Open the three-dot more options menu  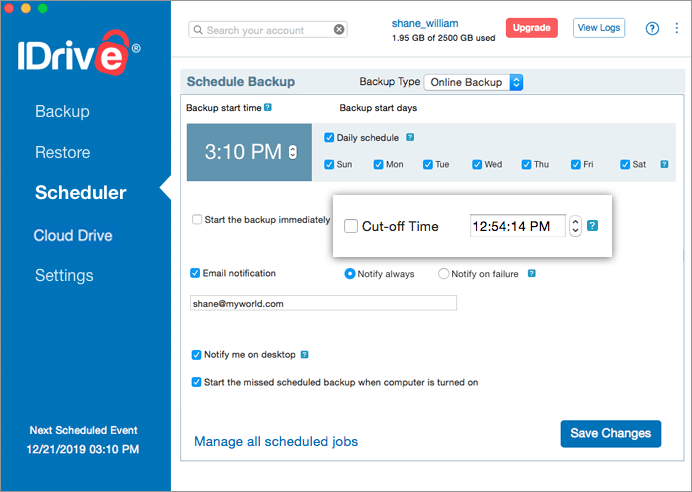coord(677,28)
